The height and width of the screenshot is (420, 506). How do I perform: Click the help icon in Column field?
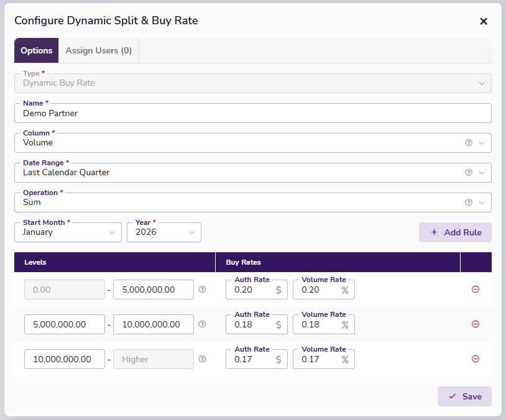[x=469, y=143]
